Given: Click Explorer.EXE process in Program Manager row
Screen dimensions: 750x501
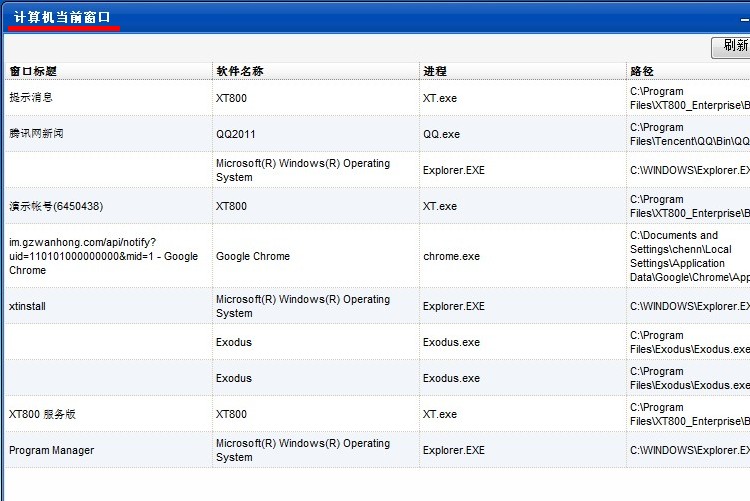Looking at the screenshot, I should (x=523, y=450).
